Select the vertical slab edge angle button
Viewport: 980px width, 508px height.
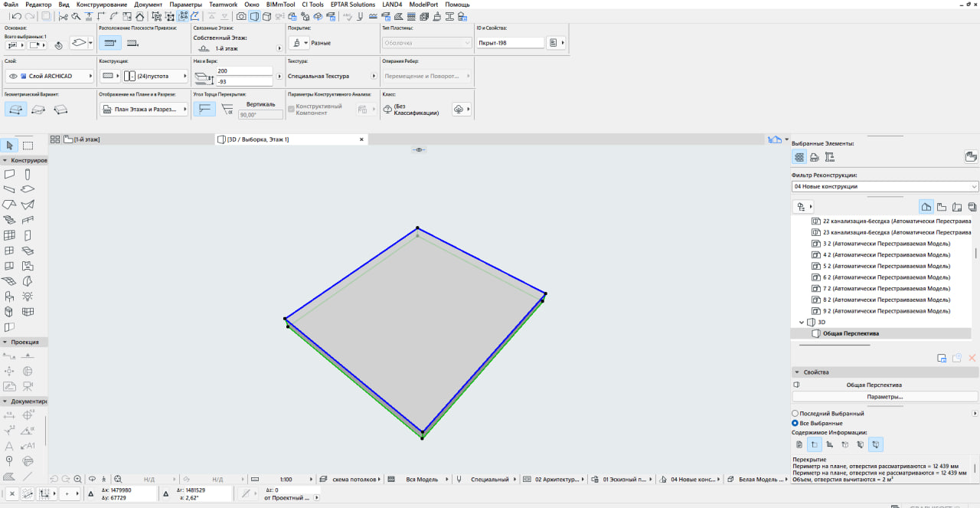tap(204, 109)
